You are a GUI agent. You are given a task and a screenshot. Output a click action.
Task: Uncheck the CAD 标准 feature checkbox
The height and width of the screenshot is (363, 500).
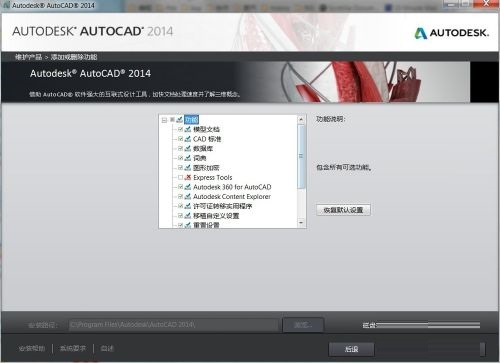click(x=180, y=139)
